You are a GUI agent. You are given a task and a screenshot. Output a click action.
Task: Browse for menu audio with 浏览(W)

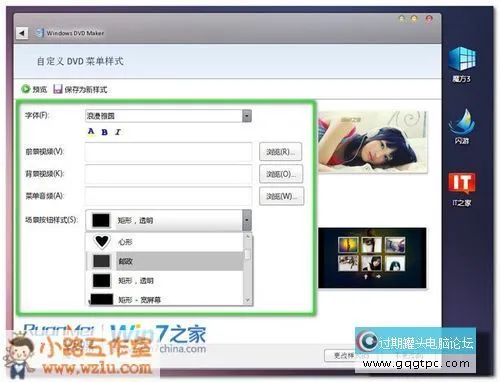tap(281, 196)
